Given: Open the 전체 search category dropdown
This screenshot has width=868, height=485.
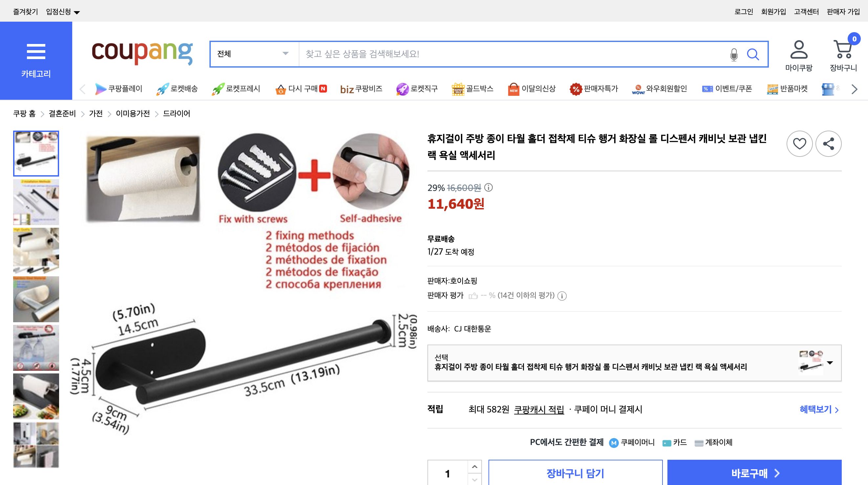Looking at the screenshot, I should point(253,54).
